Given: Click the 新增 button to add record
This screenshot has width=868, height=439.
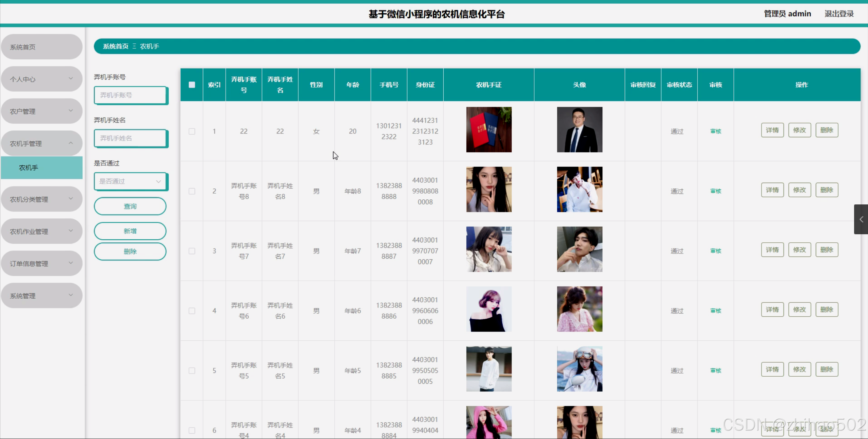Looking at the screenshot, I should point(130,231).
